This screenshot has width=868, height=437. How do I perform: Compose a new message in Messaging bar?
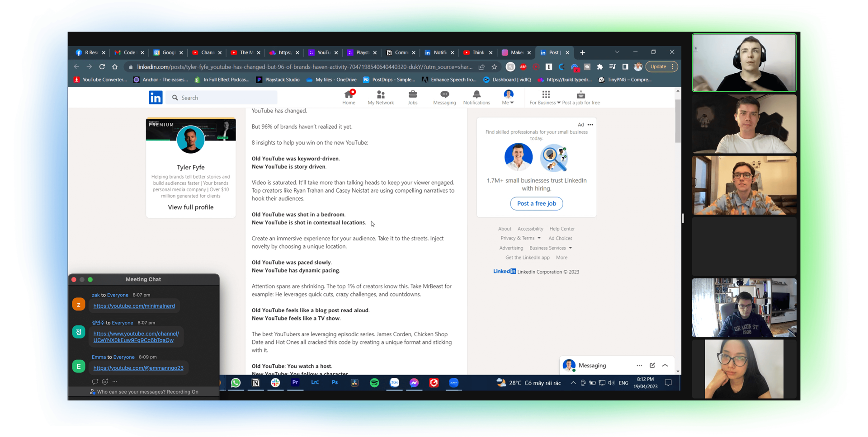[652, 366]
